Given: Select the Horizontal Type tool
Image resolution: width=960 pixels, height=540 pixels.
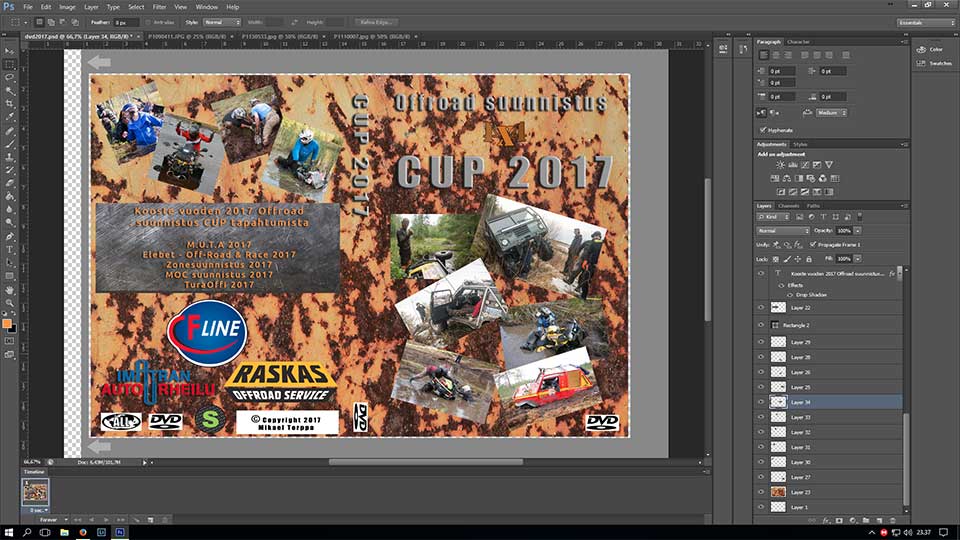Looking at the screenshot, I should 10,249.
